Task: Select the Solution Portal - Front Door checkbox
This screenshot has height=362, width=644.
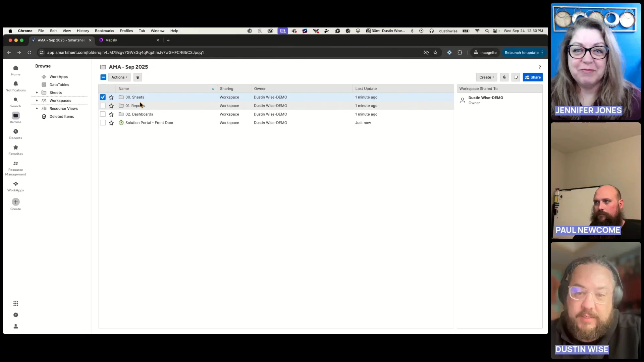Action: pos(103,123)
